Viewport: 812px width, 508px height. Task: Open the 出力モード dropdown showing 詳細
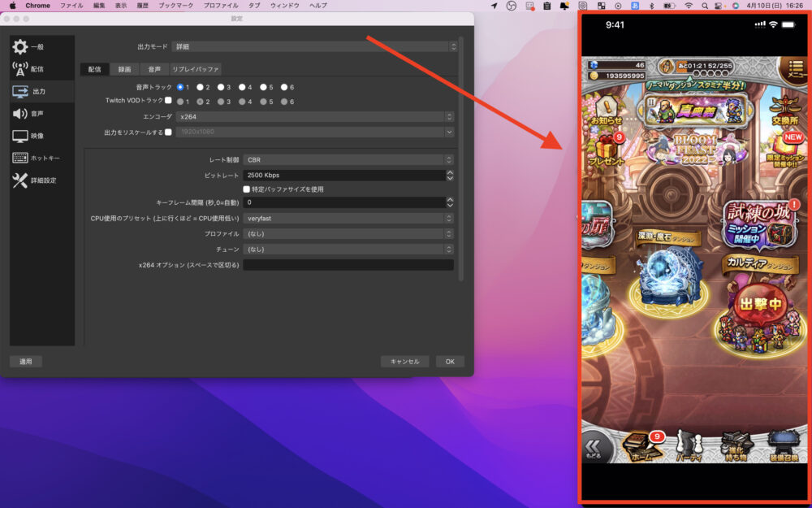[315, 46]
